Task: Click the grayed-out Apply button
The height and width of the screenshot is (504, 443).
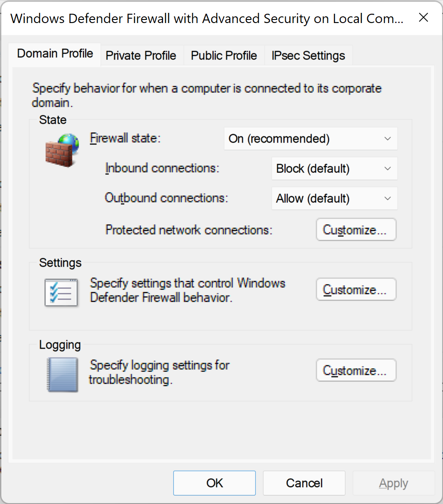Action: tap(393, 483)
